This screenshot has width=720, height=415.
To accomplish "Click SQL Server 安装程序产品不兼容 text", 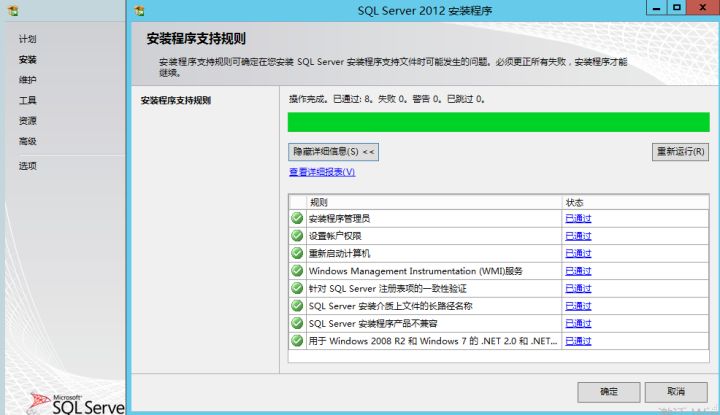I will click(x=373, y=323).
